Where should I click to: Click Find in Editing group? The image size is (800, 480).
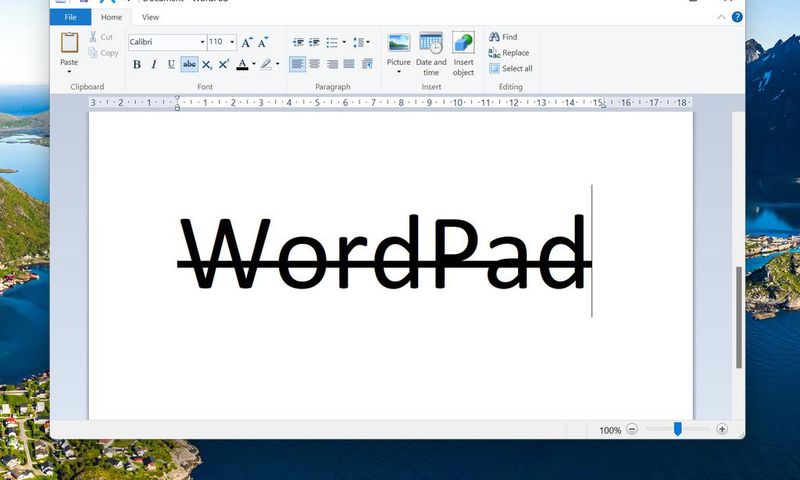(x=503, y=37)
